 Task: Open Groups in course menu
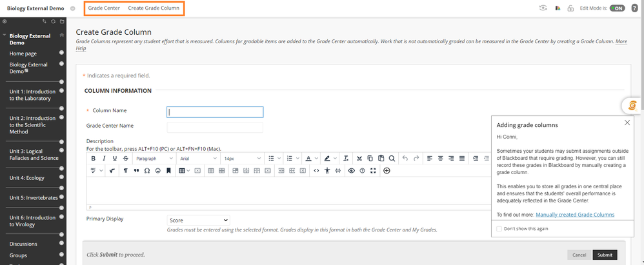19,255
